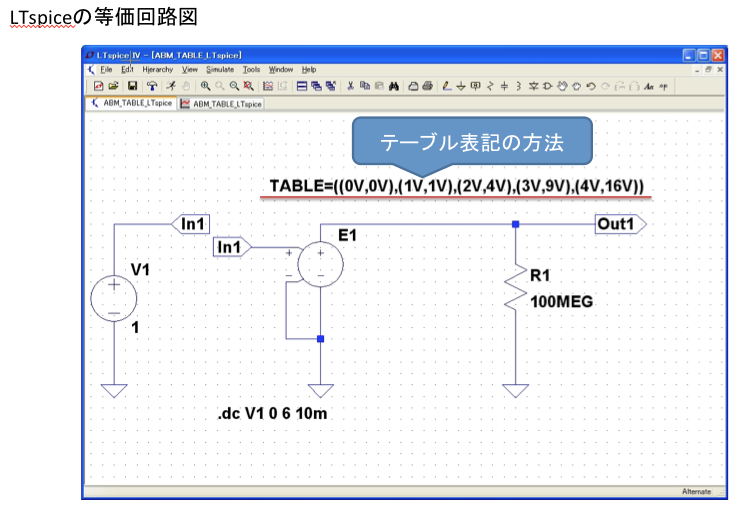Select the E1 controlled source symbol
751x510 pixels.
(x=320, y=264)
